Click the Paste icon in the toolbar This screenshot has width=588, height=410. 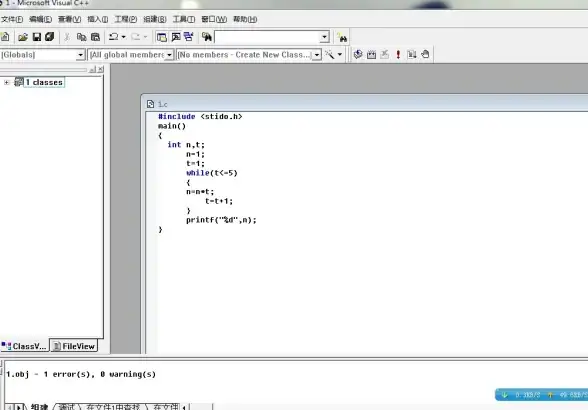96,37
